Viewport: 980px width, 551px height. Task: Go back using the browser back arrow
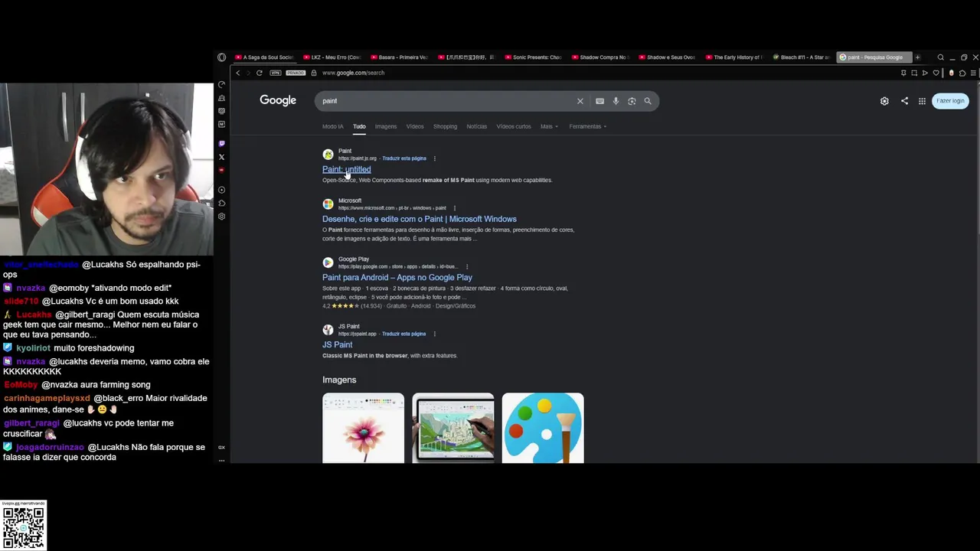pyautogui.click(x=238, y=73)
